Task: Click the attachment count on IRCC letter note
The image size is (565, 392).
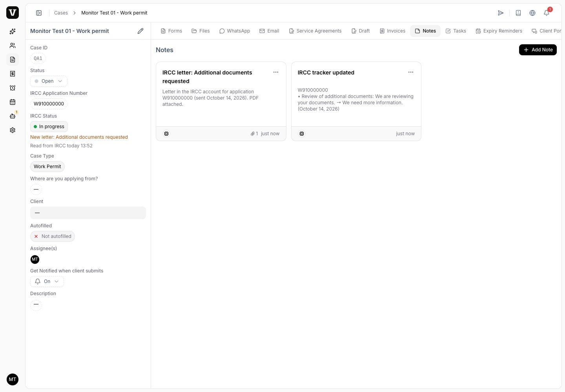Action: click(254, 134)
